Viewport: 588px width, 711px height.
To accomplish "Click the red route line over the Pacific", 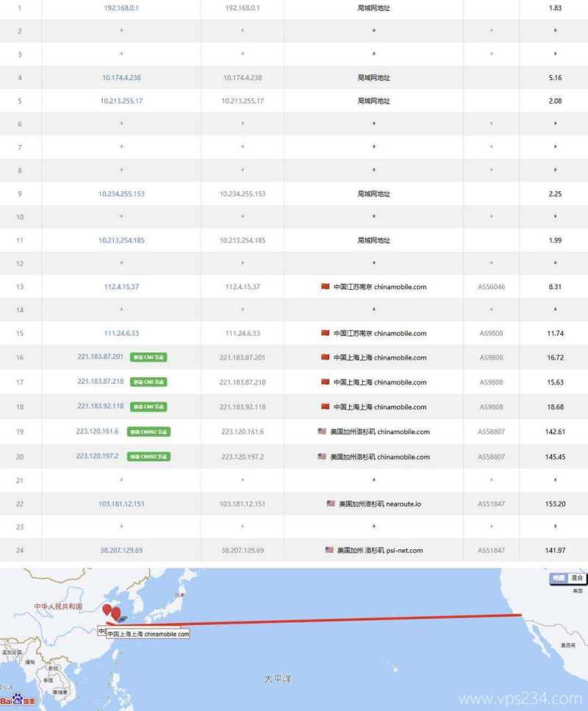I will [331, 619].
